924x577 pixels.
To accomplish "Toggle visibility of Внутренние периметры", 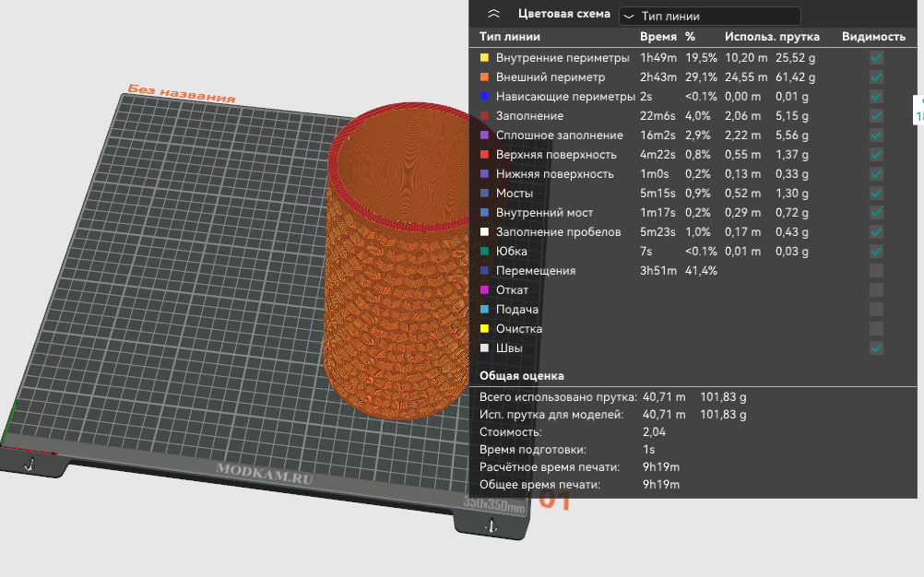I will pyautogui.click(x=876, y=58).
